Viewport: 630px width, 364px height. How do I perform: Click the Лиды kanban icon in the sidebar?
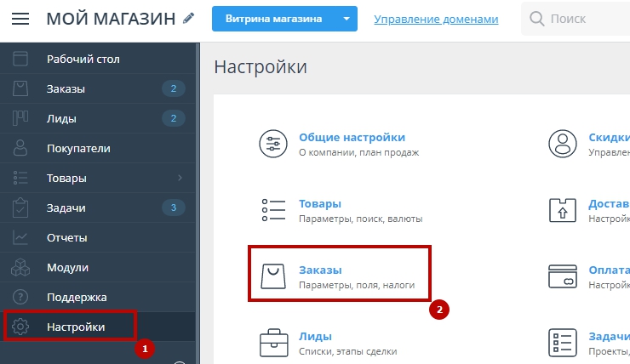pos(20,118)
